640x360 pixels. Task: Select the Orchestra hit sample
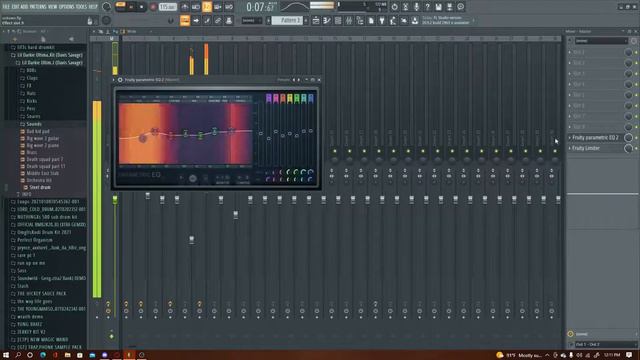[x=39, y=180]
